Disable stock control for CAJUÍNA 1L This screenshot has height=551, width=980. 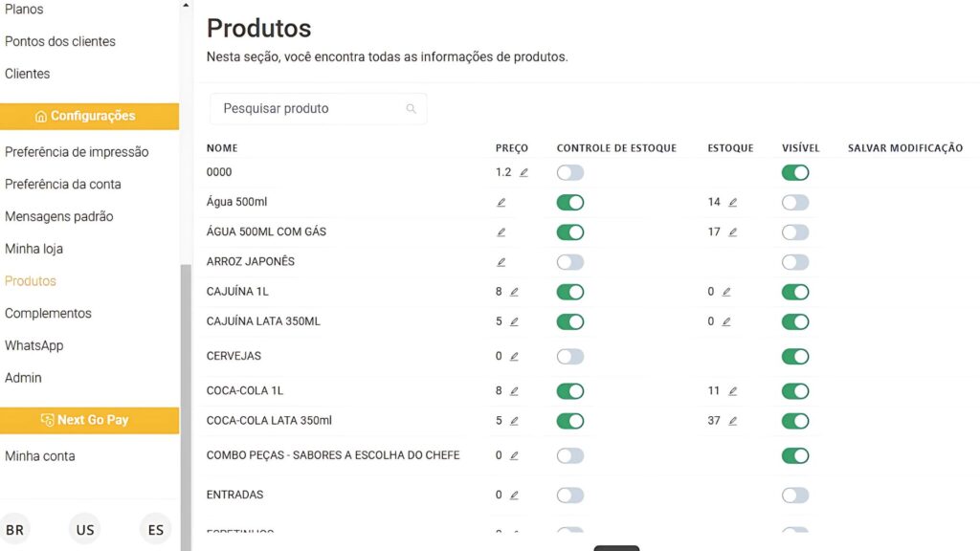coord(570,292)
